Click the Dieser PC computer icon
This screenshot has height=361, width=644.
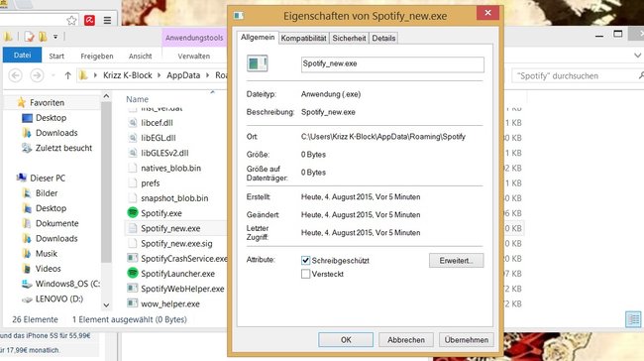(x=22, y=178)
